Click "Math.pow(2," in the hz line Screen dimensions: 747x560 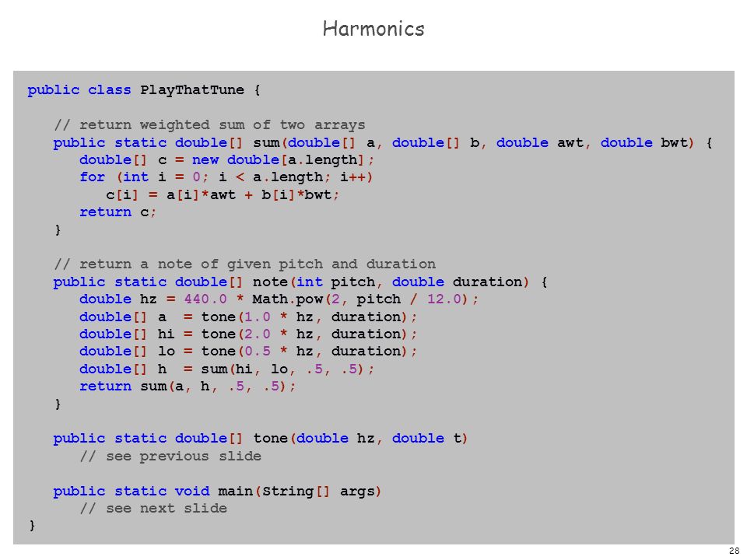pyautogui.click(x=300, y=299)
